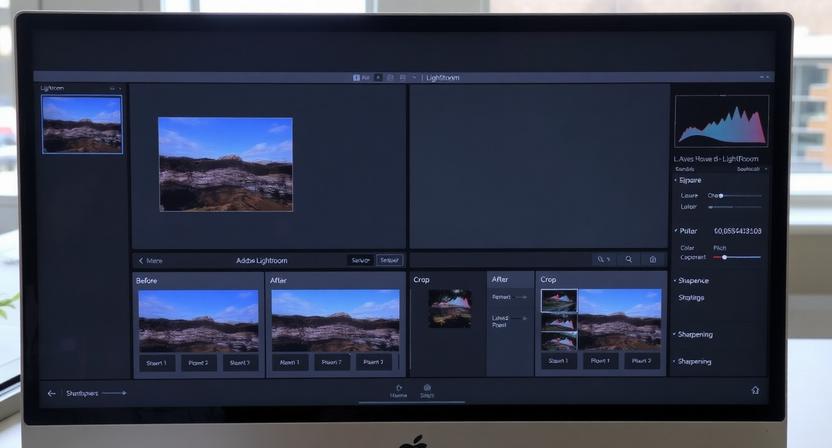Click the magnifier search icon in right toolbar
This screenshot has width=832, height=448.
(628, 259)
